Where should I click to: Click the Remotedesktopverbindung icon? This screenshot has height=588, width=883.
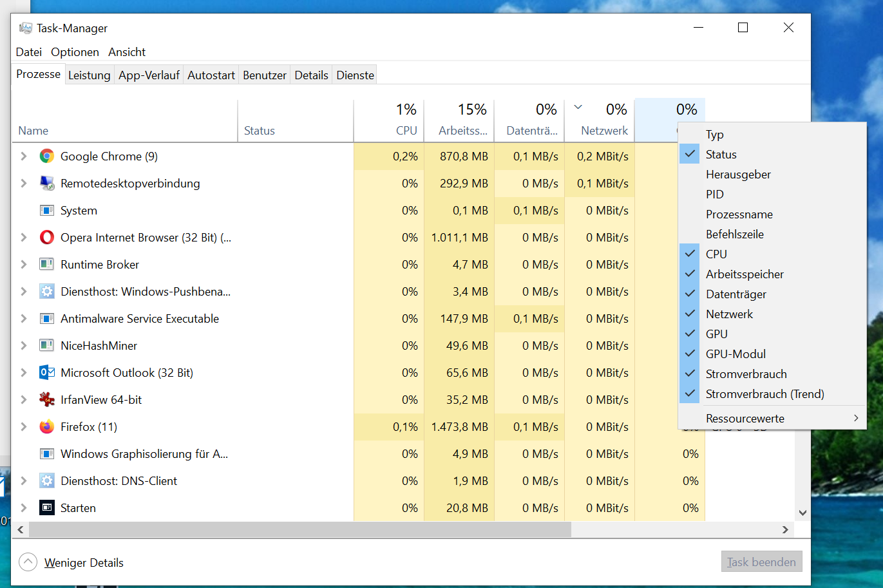click(47, 184)
